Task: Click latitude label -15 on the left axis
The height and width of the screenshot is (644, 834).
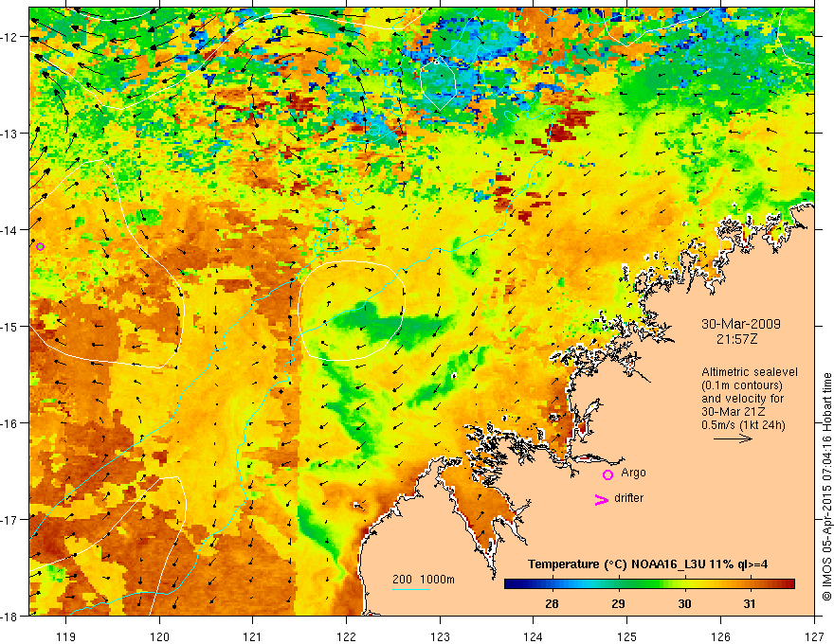Action: (10, 327)
